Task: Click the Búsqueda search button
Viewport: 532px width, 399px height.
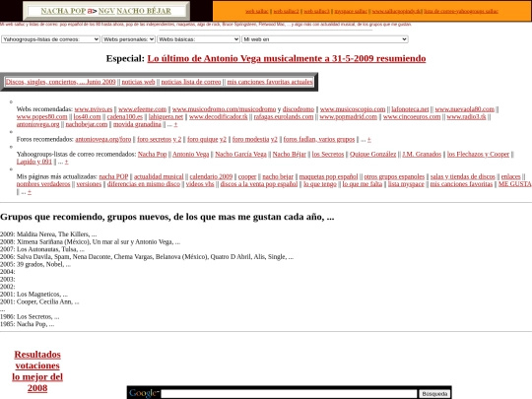Action: (x=434, y=393)
